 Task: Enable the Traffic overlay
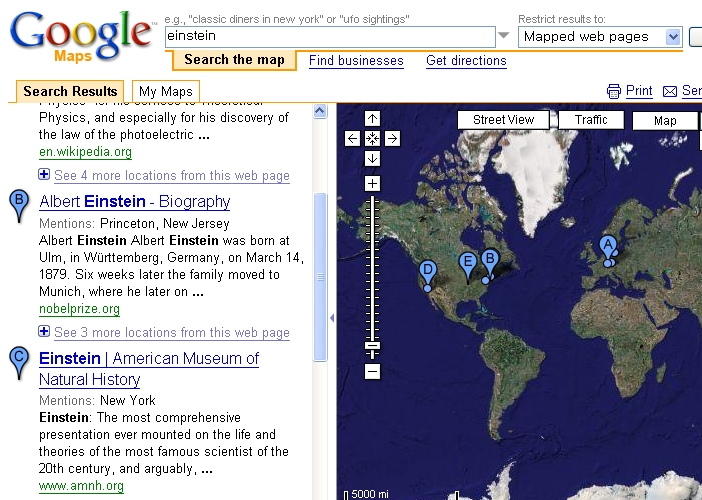[x=591, y=120]
